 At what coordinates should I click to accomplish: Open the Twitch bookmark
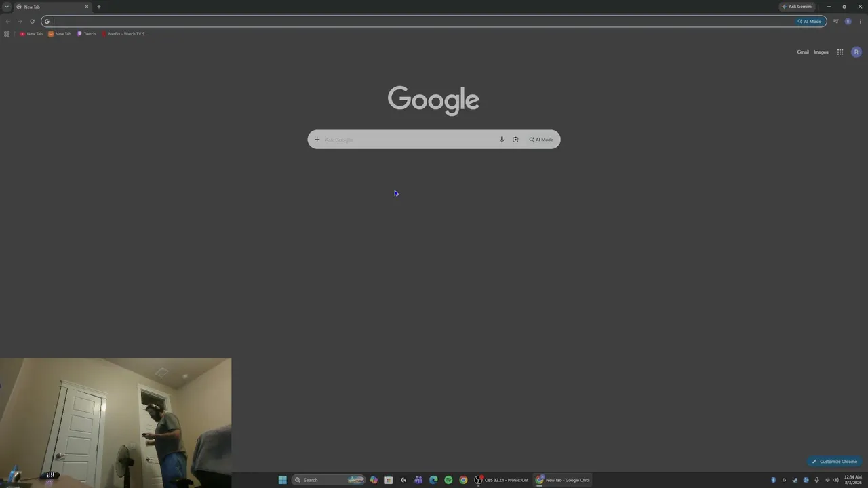pyautogui.click(x=86, y=34)
